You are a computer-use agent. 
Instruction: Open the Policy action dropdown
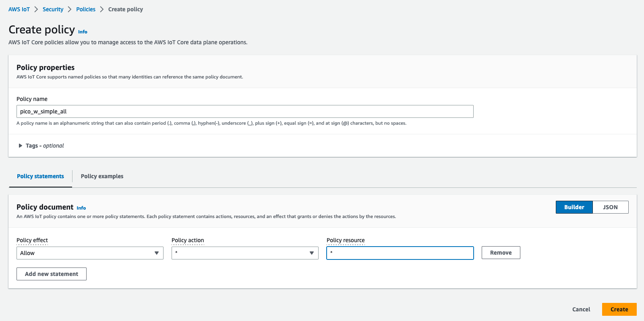(x=245, y=253)
